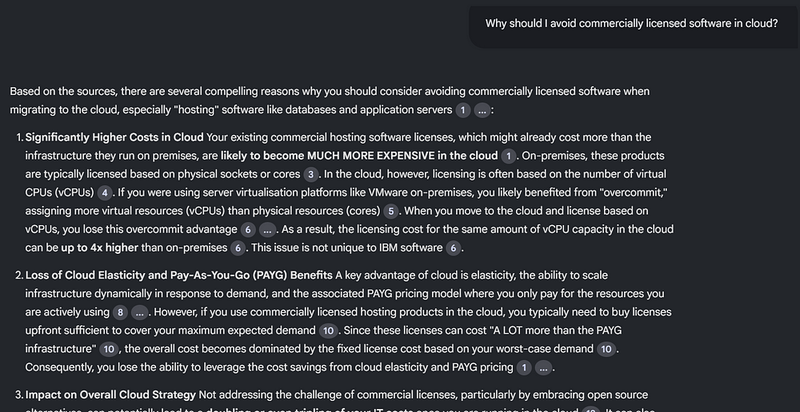Open citation 5 after physical resources (cores)
Viewport: 800px width, 412px height.
[390, 211]
